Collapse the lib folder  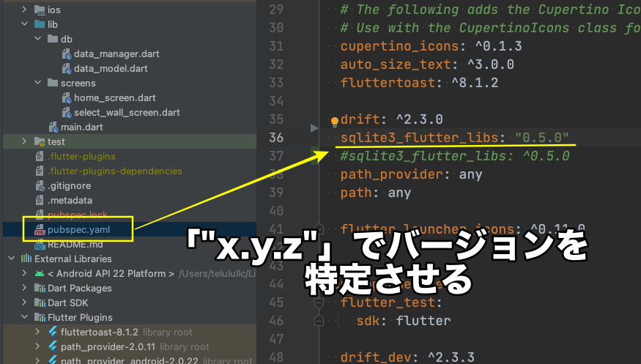click(24, 24)
